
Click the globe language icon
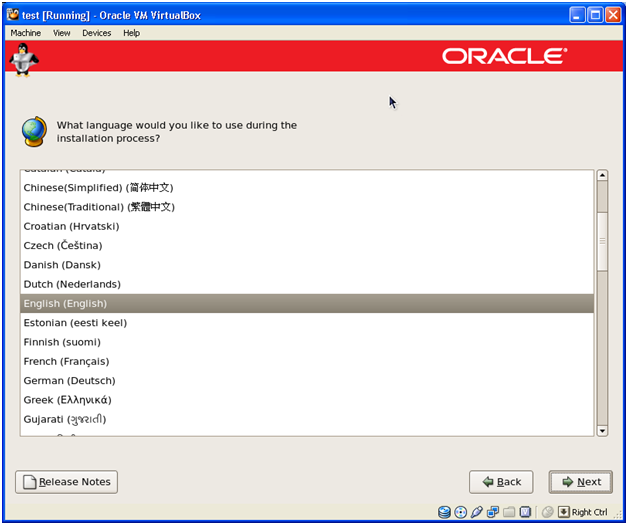click(x=34, y=131)
